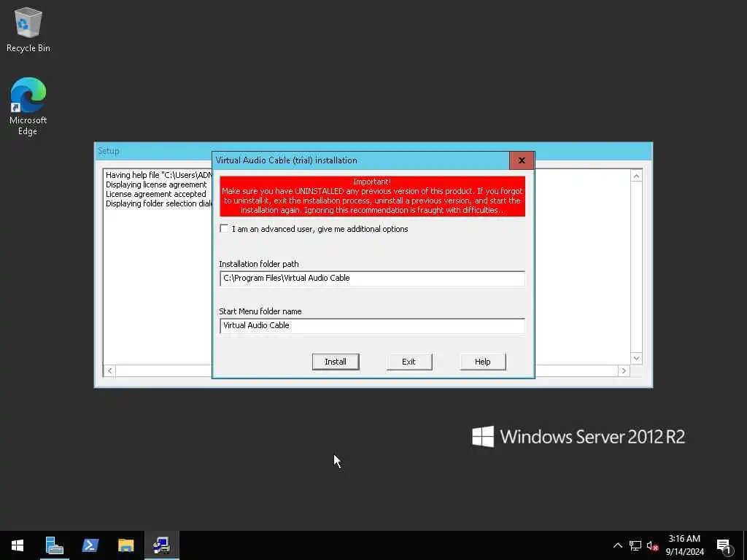The width and height of the screenshot is (747, 560).
Task: Open File Explorer from the taskbar
Action: pos(125,545)
